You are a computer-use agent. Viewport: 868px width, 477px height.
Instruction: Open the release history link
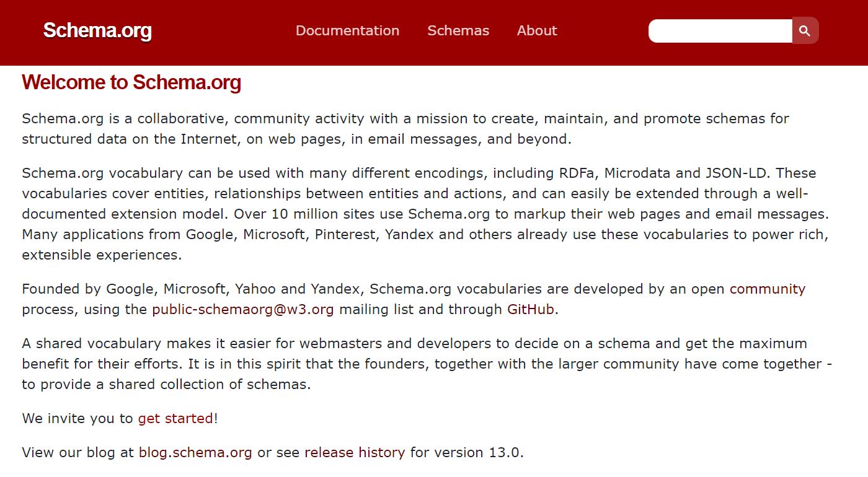(x=354, y=452)
